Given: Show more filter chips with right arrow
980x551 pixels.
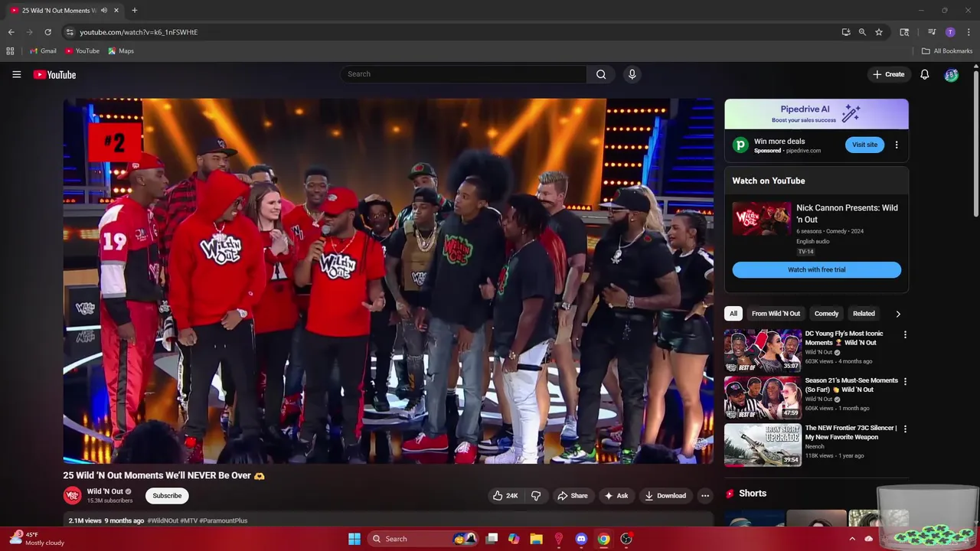Looking at the screenshot, I should [898, 314].
